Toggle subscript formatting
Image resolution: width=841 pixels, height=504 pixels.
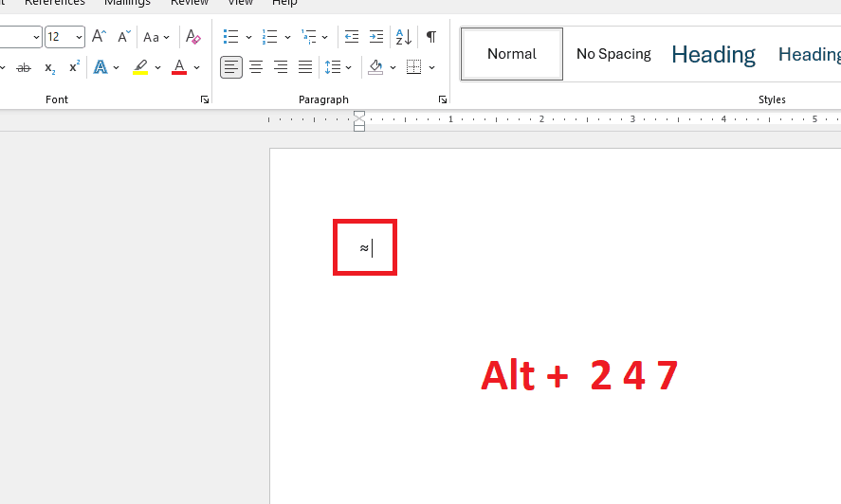point(50,67)
